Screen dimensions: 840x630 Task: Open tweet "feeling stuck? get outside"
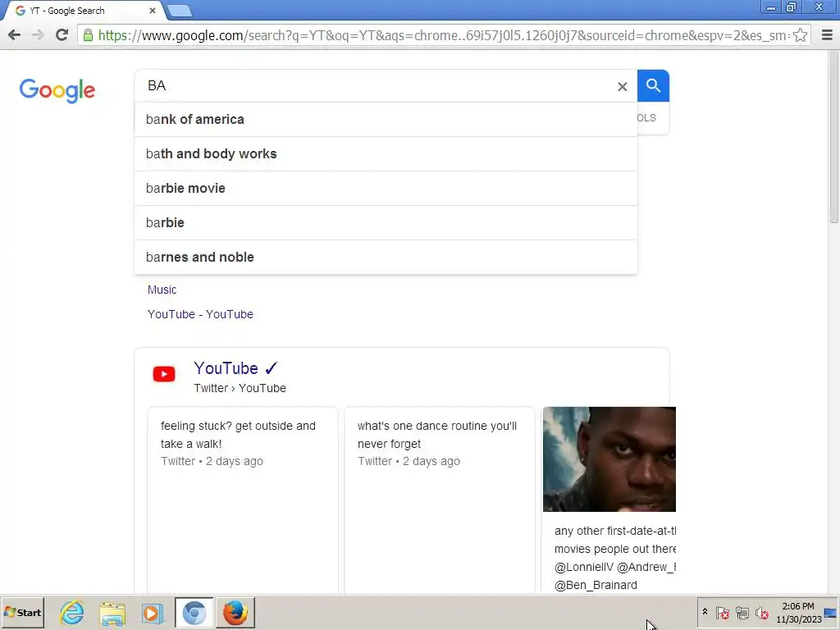(x=242, y=500)
